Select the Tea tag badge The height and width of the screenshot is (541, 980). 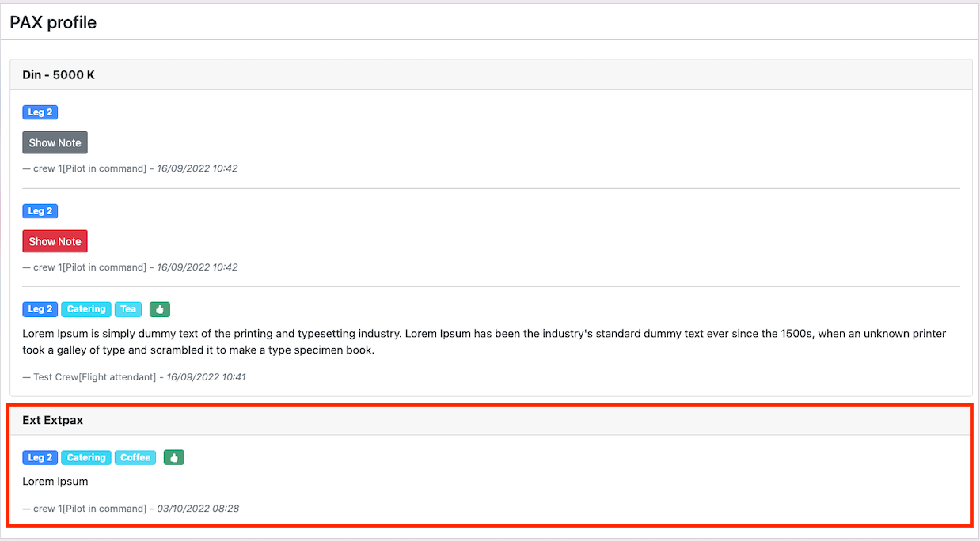click(128, 309)
